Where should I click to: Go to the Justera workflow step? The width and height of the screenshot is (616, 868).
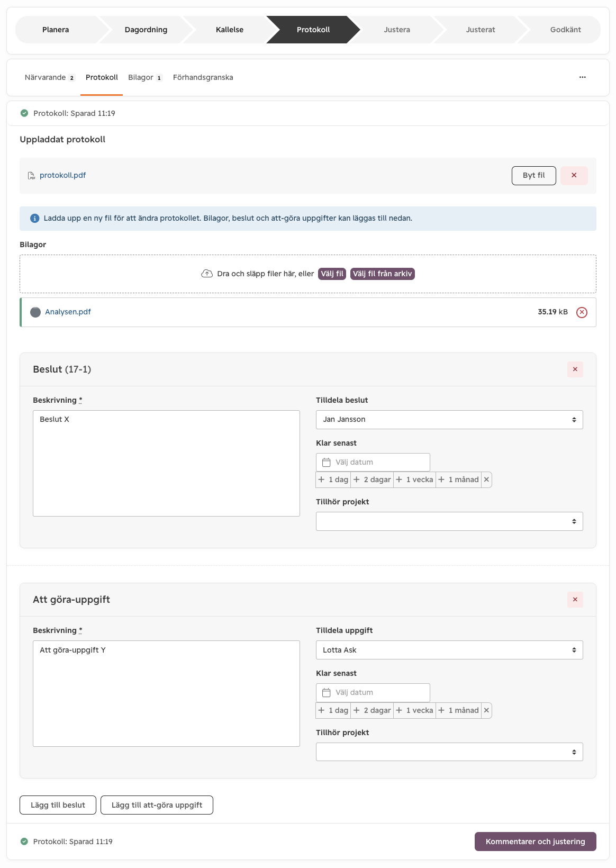(x=397, y=30)
